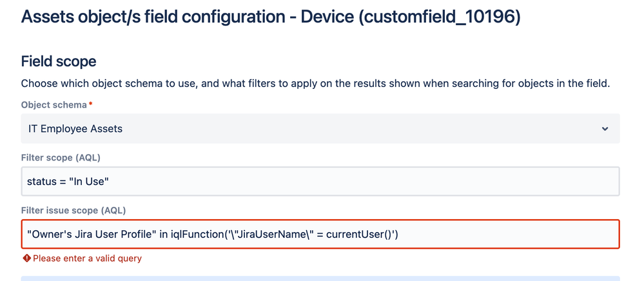
Task: Click the red error warning icon
Action: pyautogui.click(x=26, y=258)
